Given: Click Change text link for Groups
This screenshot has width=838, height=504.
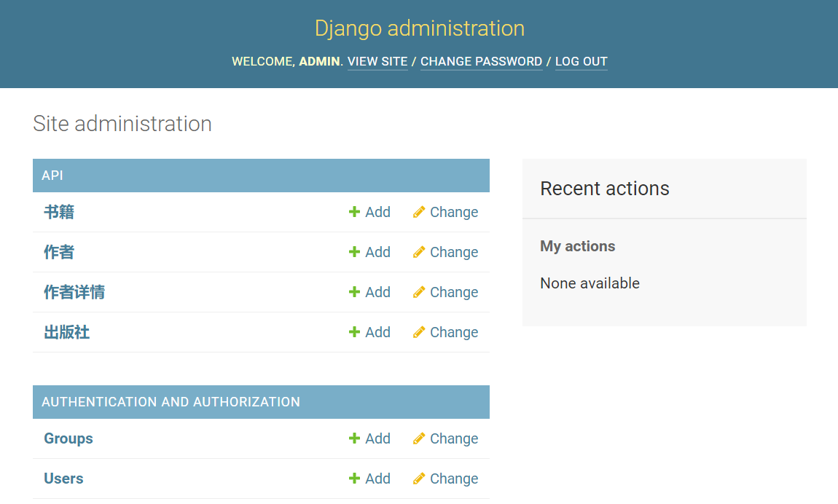Looking at the screenshot, I should (x=454, y=438).
